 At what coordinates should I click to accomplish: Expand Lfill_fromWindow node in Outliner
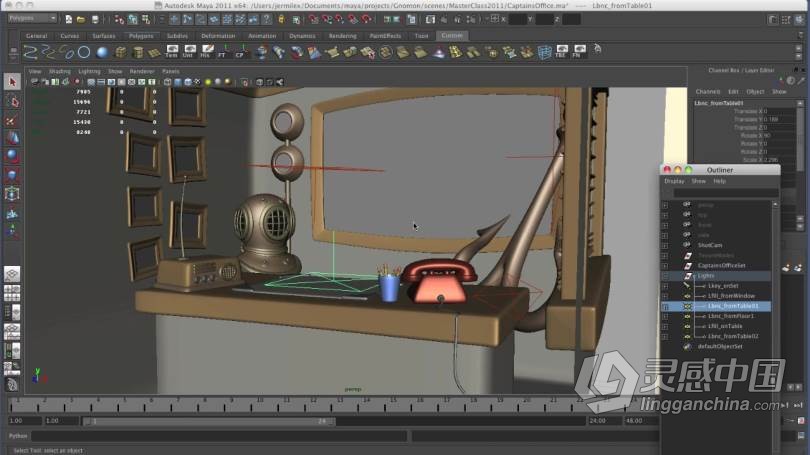point(665,296)
